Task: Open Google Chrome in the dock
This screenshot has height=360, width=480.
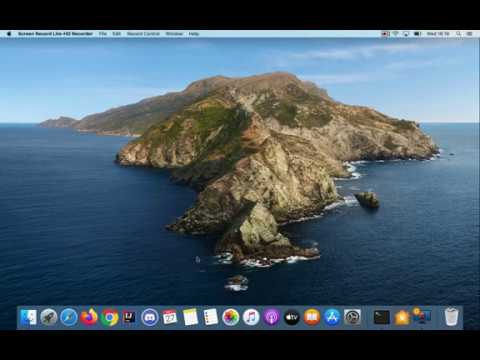Action: [109, 317]
